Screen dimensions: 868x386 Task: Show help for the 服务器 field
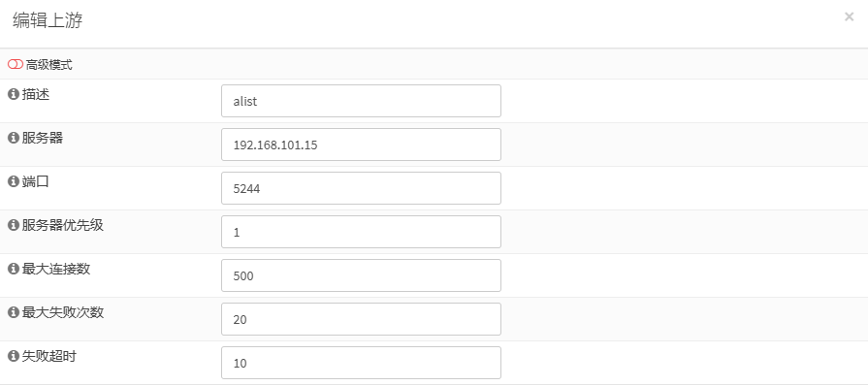coord(14,138)
